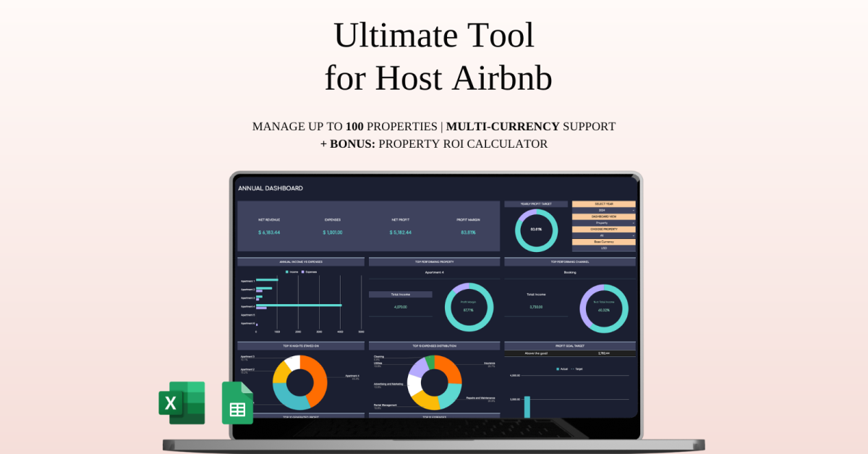This screenshot has height=454, width=868.
Task: Expand the Dashboard View dropdown
Action: [603, 223]
